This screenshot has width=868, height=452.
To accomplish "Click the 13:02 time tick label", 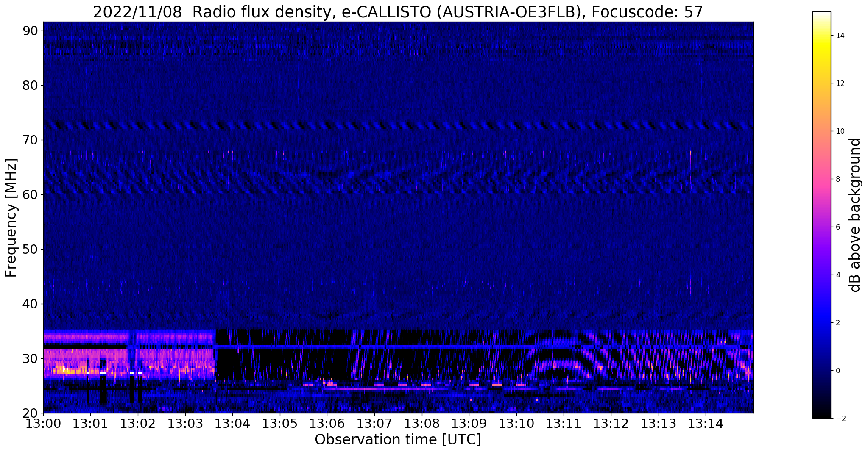I will click(138, 423).
